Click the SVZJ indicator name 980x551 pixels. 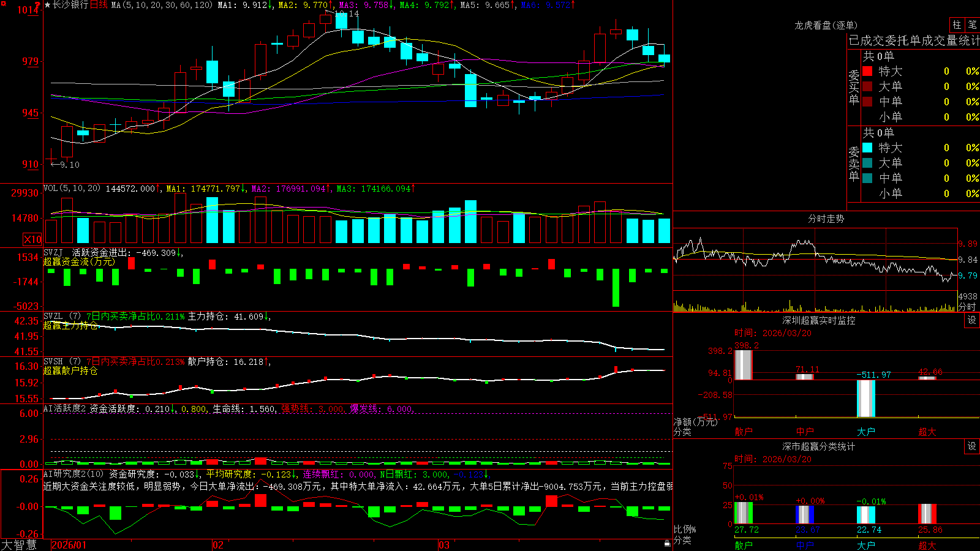53,252
